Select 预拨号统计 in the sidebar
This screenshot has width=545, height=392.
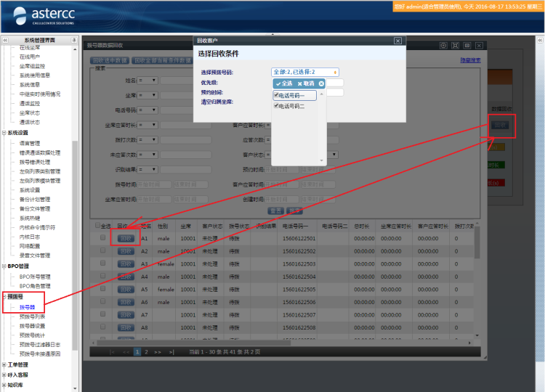coord(32,335)
